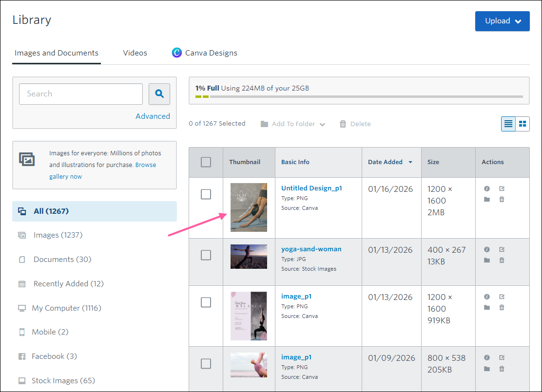542x392 pixels.
Task: Toggle the Date Added sort arrow
Action: coord(410,162)
